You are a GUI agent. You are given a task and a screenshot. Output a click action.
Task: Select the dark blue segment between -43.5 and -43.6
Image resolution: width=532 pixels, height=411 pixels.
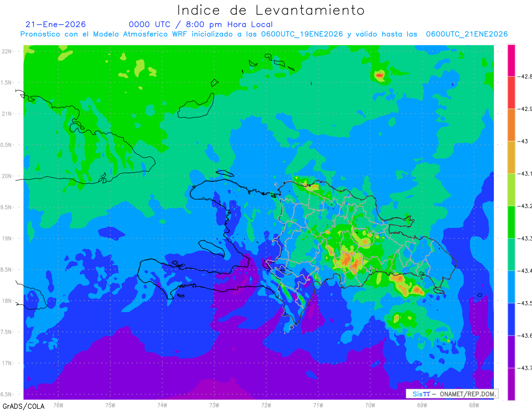[x=511, y=319]
